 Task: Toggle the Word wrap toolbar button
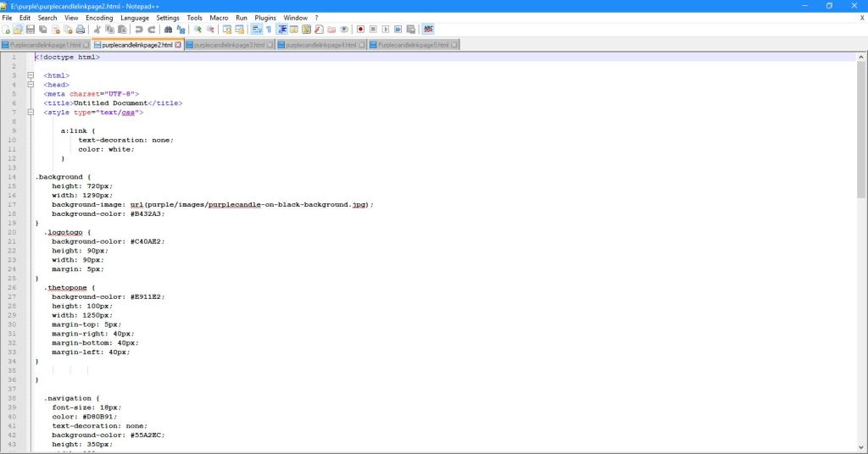click(256, 29)
